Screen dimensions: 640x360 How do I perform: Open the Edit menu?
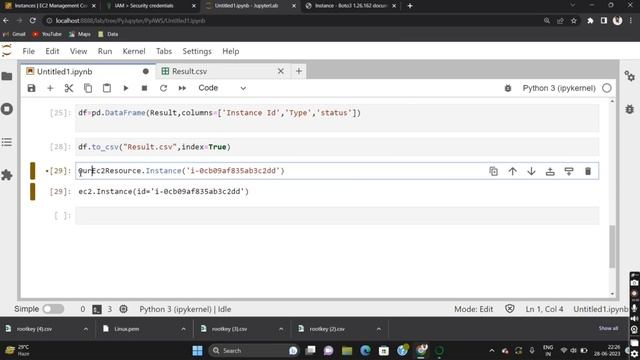point(52,51)
